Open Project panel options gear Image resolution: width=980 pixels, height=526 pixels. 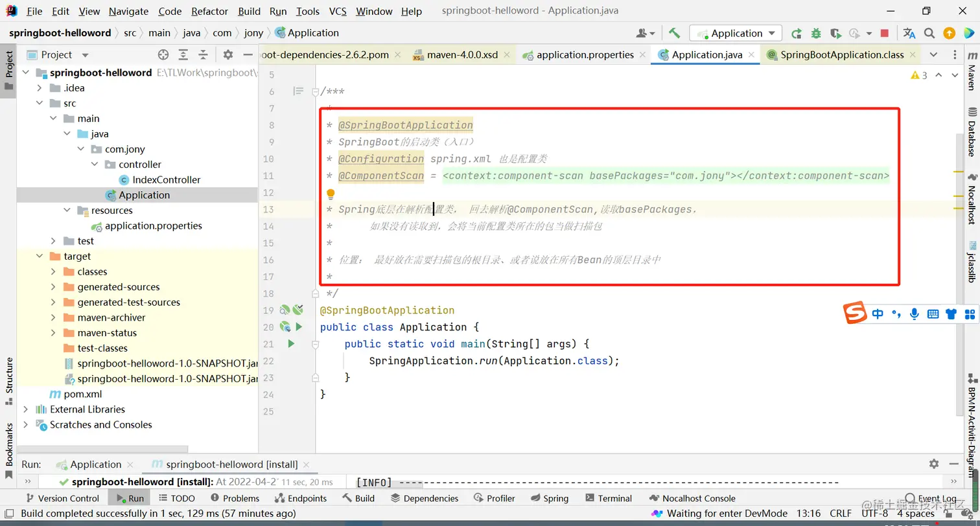coord(228,55)
